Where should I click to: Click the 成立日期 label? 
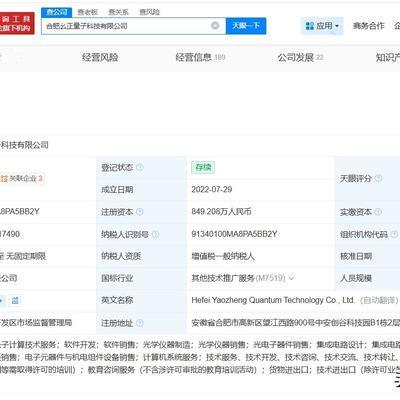(117, 190)
